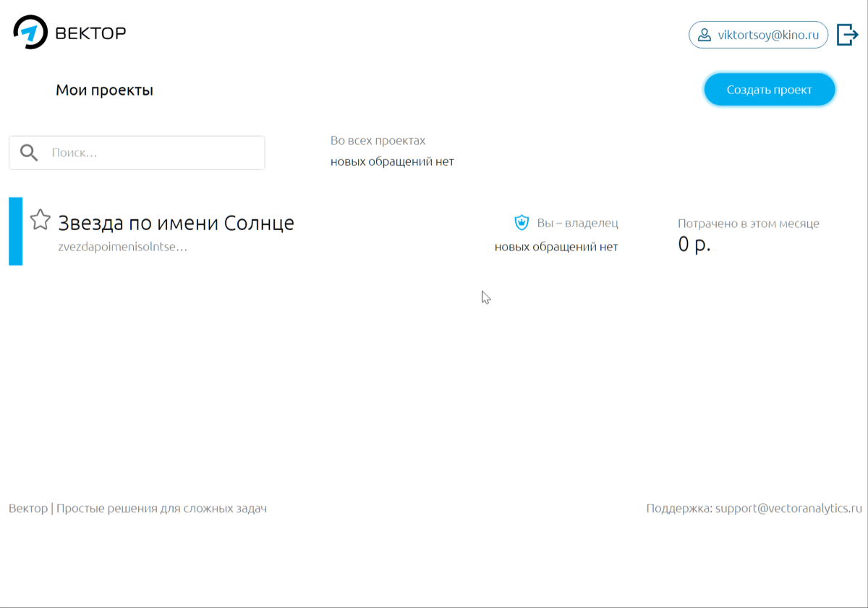Select the Мои проекты heading
The image size is (868, 608).
tap(104, 90)
